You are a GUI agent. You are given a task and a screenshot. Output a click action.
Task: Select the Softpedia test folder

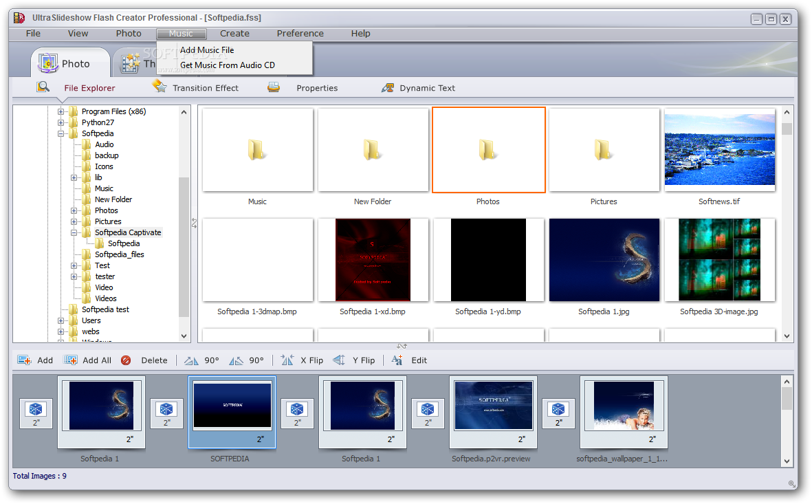pyautogui.click(x=105, y=309)
